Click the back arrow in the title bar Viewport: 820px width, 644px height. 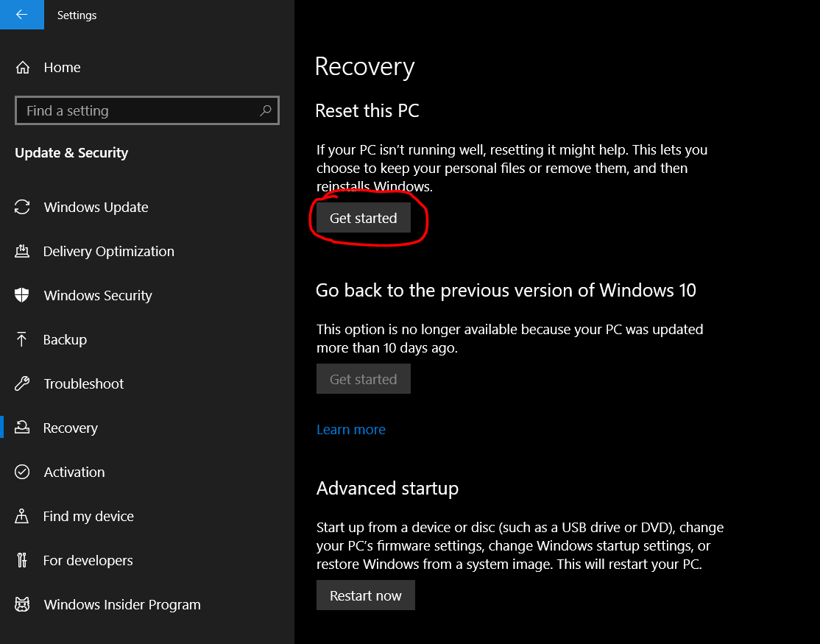21,15
